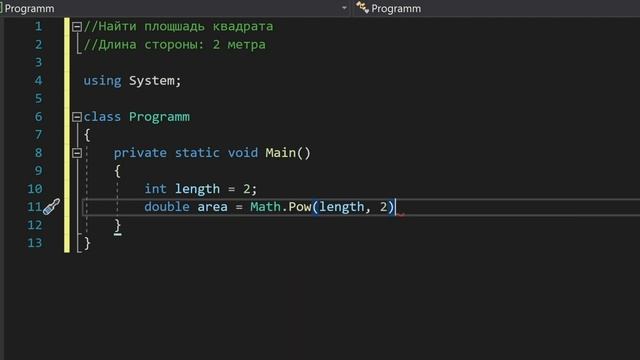The width and height of the screenshot is (640, 360).
Task: Click the closing brace on line 12
Action: pos(118,225)
